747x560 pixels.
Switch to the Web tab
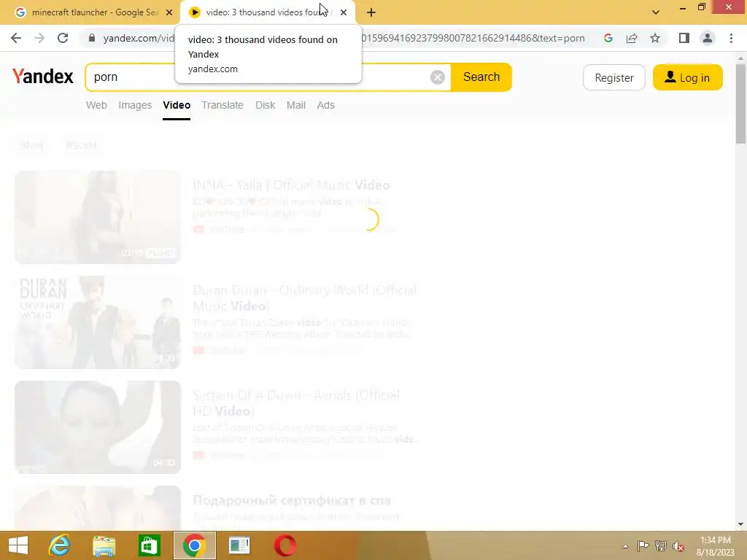point(96,105)
